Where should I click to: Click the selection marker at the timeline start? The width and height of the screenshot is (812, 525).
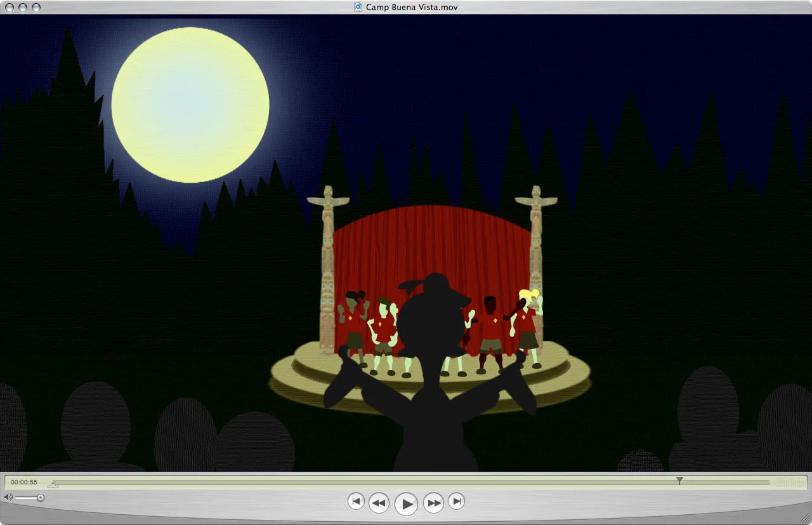point(53,485)
